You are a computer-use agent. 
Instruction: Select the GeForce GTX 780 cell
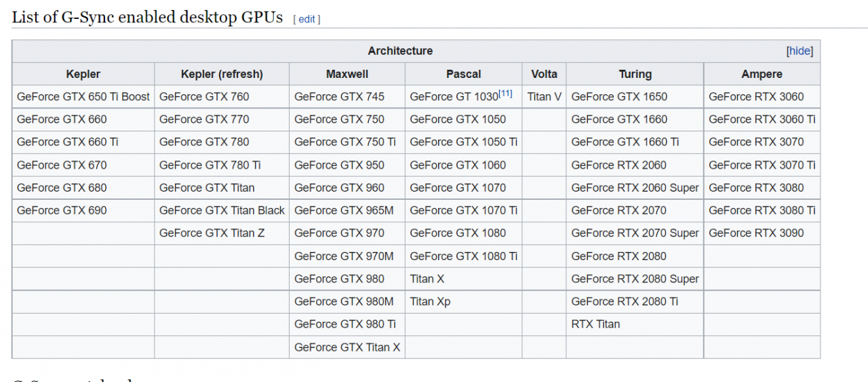pyautogui.click(x=222, y=142)
